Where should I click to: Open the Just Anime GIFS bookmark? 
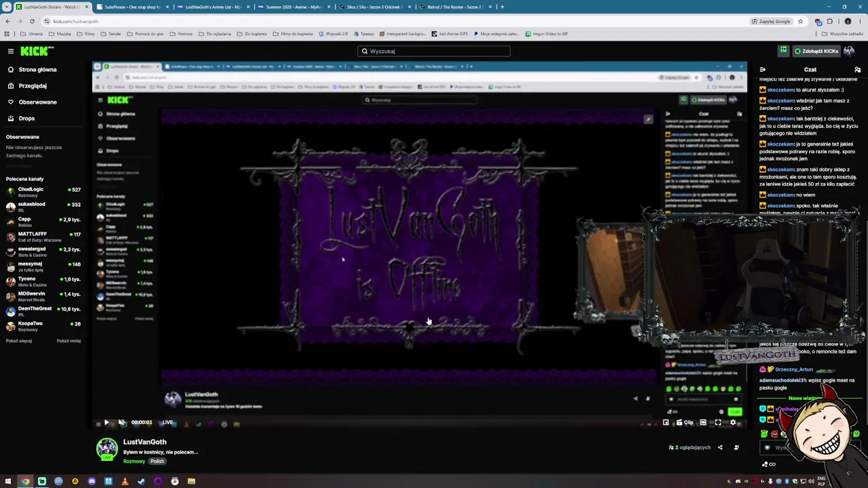click(450, 34)
